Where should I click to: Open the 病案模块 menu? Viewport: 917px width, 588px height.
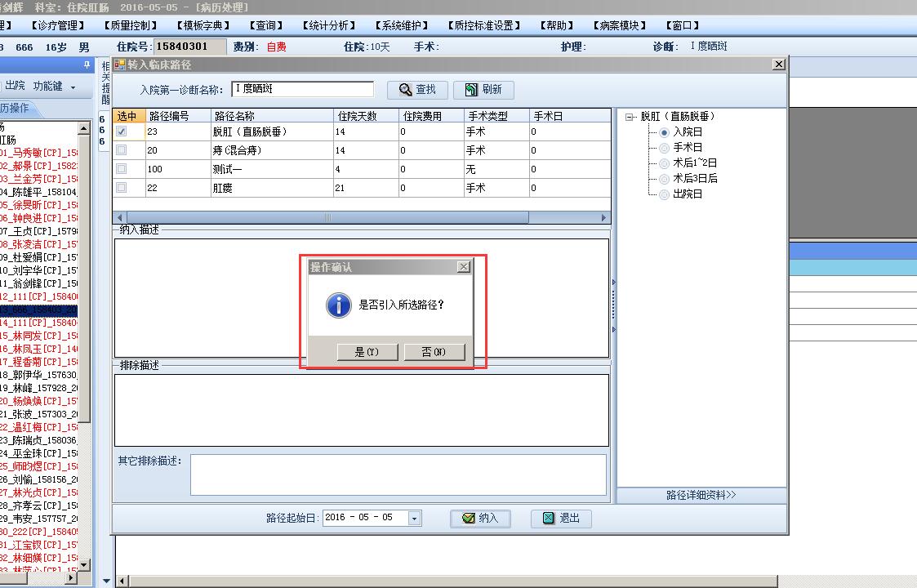point(620,26)
